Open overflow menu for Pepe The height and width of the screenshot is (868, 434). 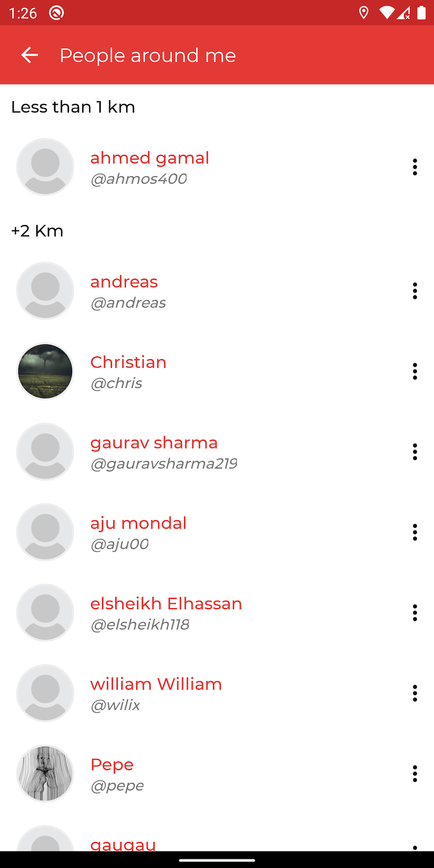(x=415, y=774)
